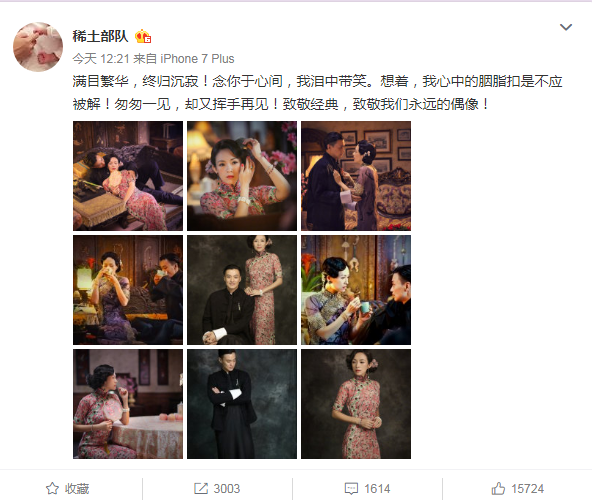Viewport: 592px width, 502px height.
Task: Open the third photo of couple standing
Action: pyautogui.click(x=356, y=176)
